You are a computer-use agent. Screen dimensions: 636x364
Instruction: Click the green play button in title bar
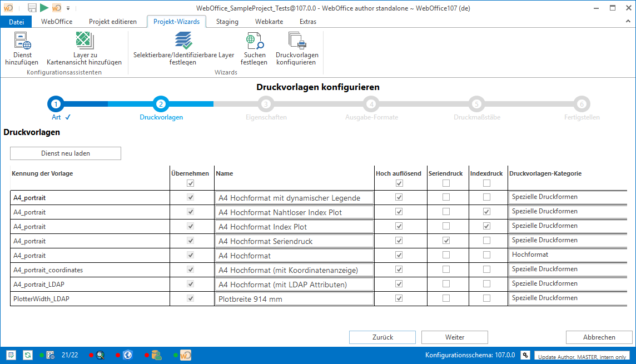coord(44,8)
